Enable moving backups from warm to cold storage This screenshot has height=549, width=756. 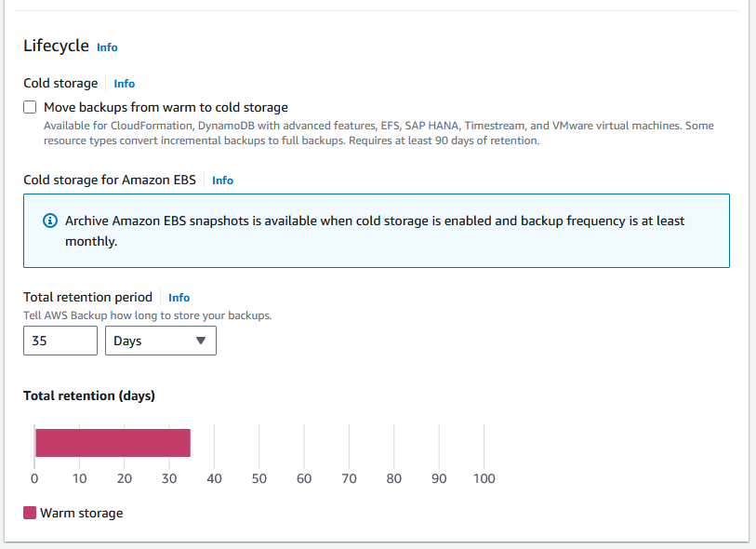29,107
